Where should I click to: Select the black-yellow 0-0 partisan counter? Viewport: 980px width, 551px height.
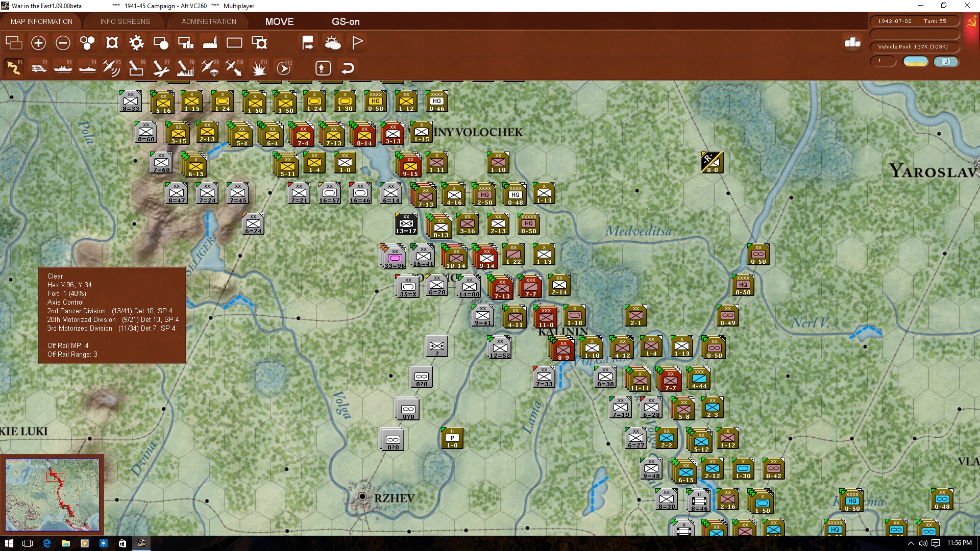(x=712, y=162)
